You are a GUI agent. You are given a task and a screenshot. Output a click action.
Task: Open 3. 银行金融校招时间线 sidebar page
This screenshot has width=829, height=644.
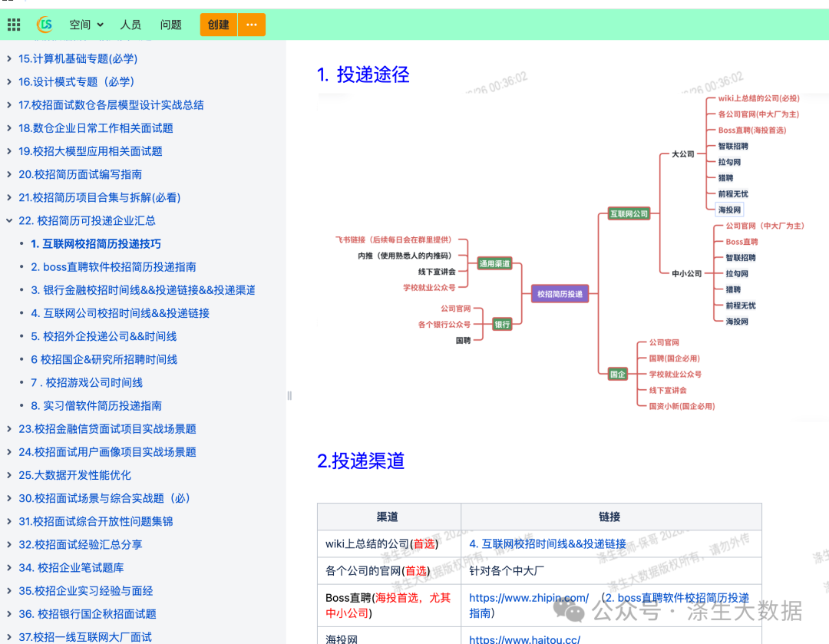click(x=143, y=289)
